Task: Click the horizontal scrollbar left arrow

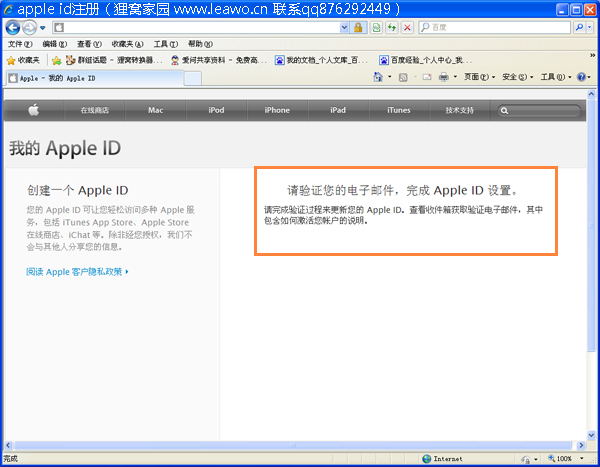Action: pyautogui.click(x=8, y=445)
